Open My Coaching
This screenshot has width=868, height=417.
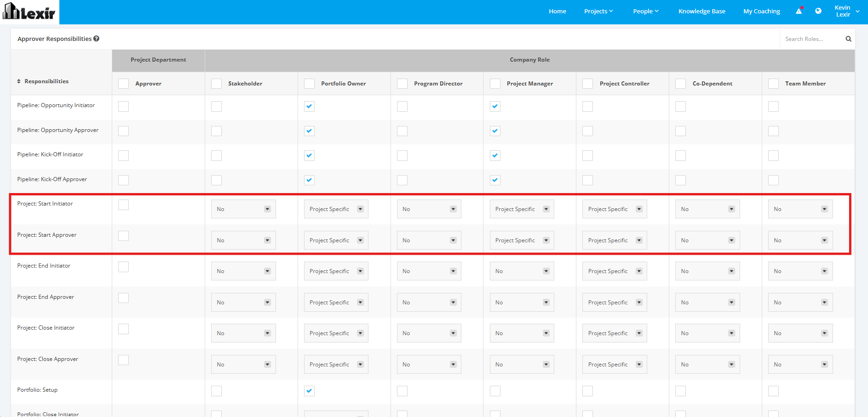(762, 11)
